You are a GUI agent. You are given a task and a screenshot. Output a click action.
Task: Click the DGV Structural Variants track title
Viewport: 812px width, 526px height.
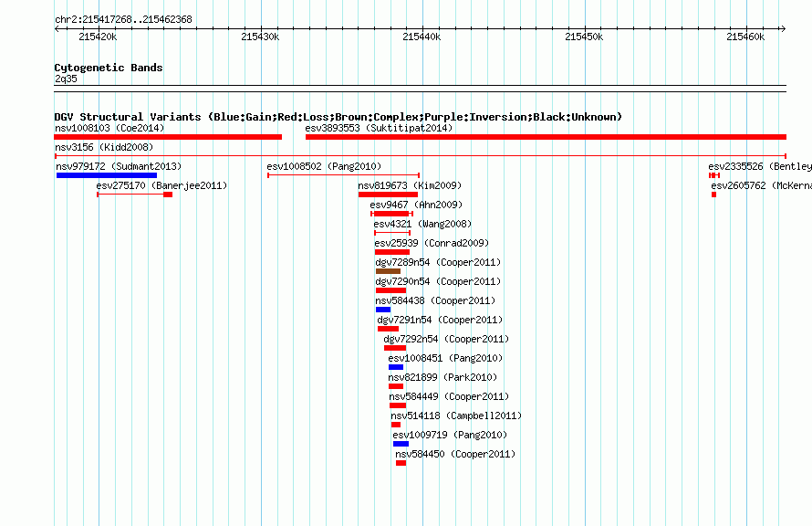[x=338, y=117]
